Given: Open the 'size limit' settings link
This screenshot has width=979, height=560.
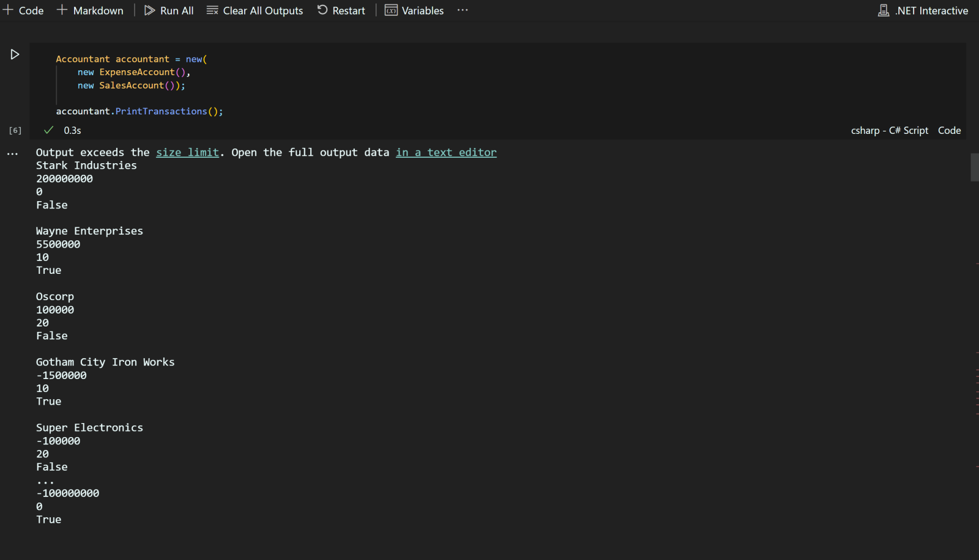Looking at the screenshot, I should click(187, 152).
